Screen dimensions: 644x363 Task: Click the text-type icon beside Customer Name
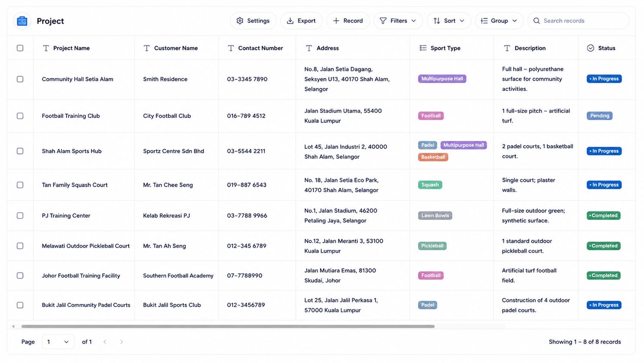pyautogui.click(x=147, y=48)
